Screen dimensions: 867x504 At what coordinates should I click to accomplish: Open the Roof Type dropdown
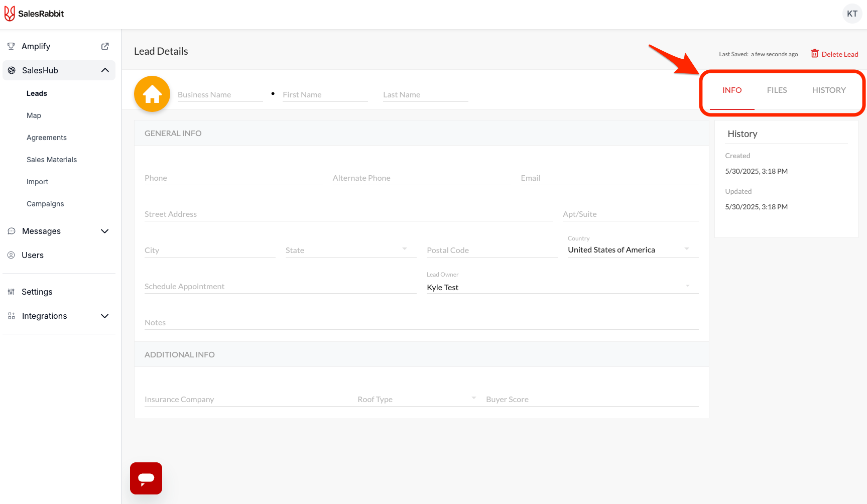tap(417, 399)
